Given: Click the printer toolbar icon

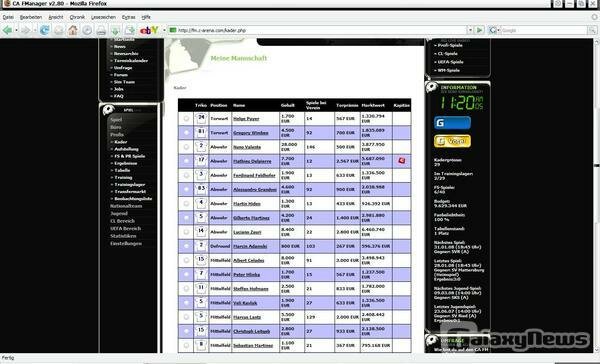Looking at the screenshot, I should tap(101, 30).
